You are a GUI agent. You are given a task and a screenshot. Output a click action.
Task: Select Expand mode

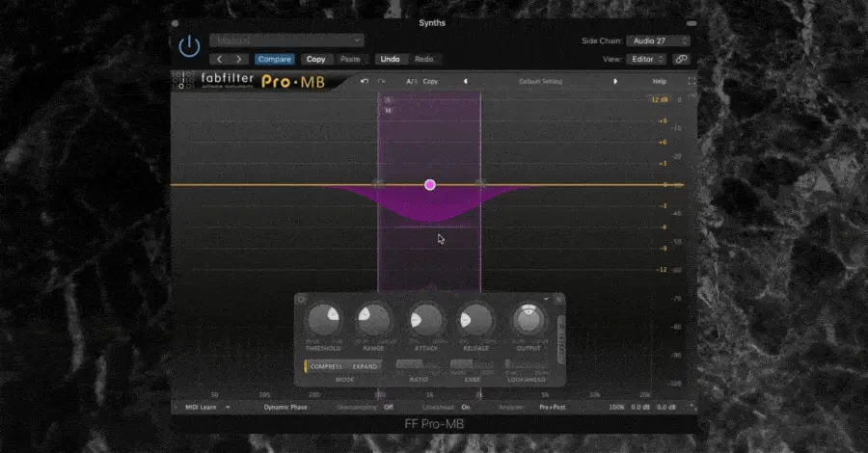365,366
